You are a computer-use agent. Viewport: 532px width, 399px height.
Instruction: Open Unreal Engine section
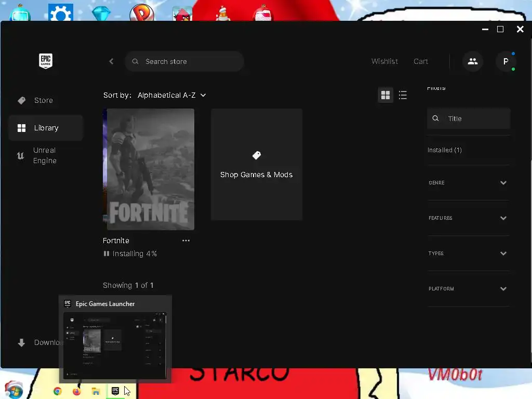pyautogui.click(x=46, y=155)
